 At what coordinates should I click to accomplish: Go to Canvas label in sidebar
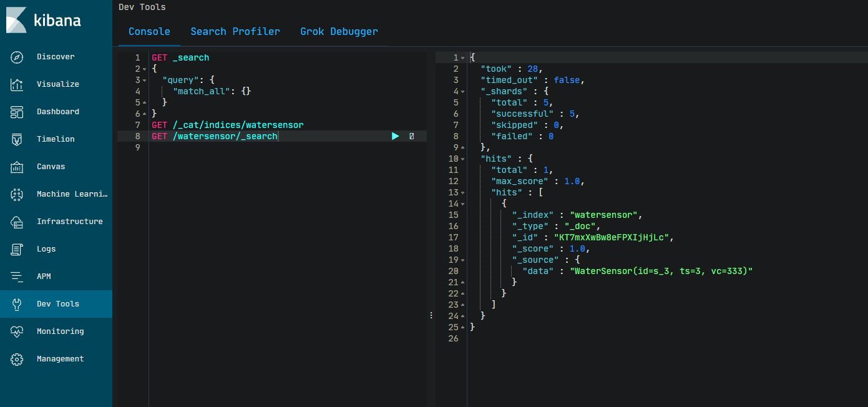coord(51,167)
